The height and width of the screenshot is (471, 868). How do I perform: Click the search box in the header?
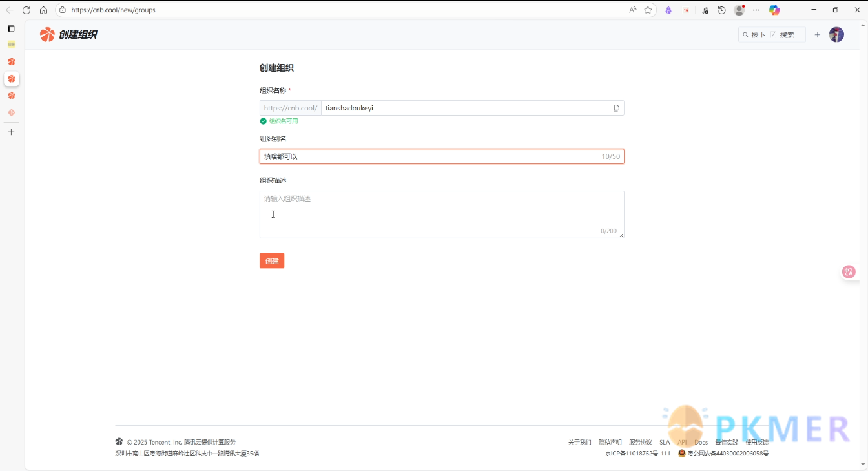coord(772,35)
